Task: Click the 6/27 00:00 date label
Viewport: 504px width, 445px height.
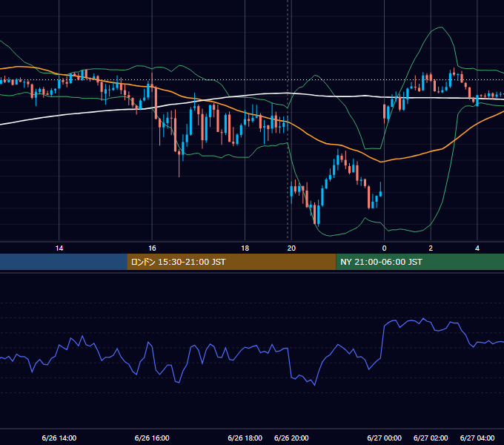Action: coord(384,438)
